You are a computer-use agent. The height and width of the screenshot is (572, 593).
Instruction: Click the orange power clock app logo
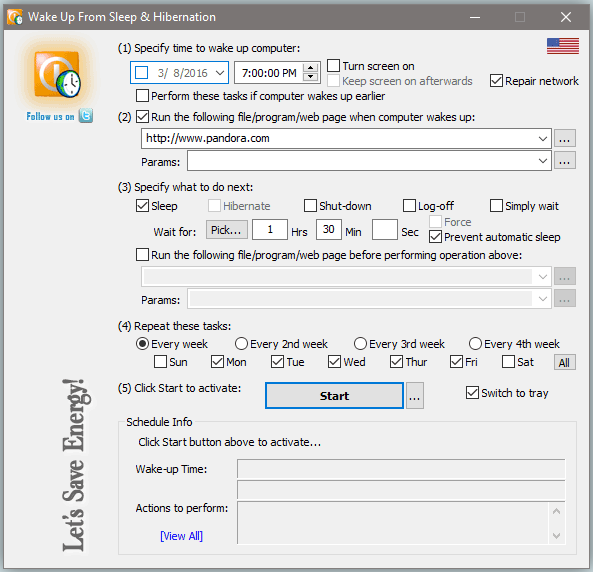coord(57,74)
